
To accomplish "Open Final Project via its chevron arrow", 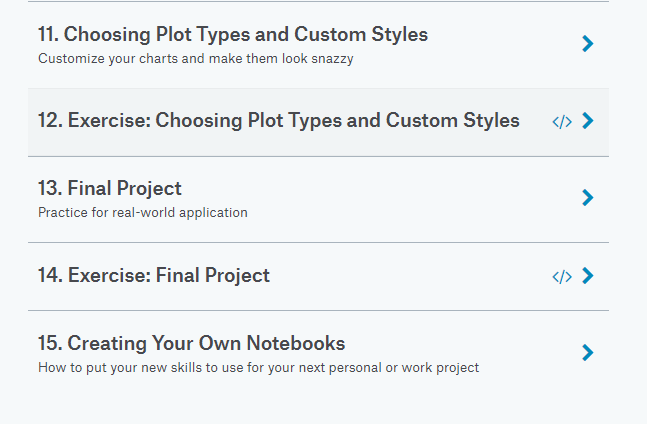I will pos(588,198).
